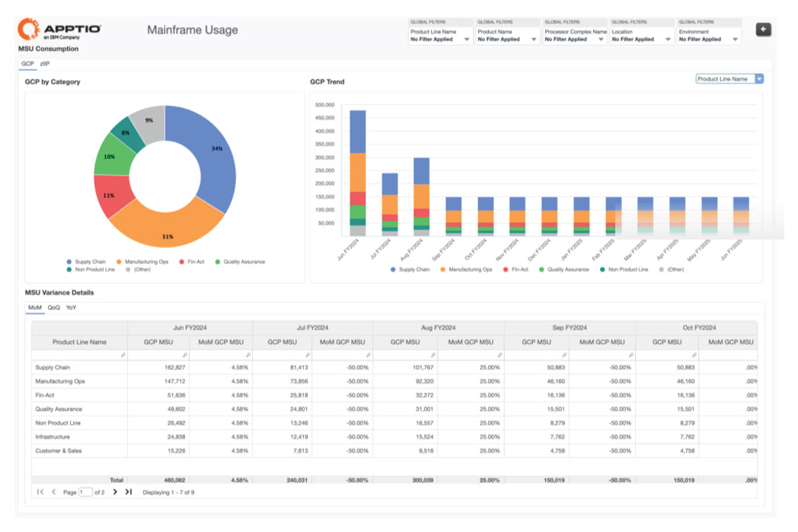Click the Jul FY2024 stacked bar
The height and width of the screenshot is (532, 798).
coord(390,205)
